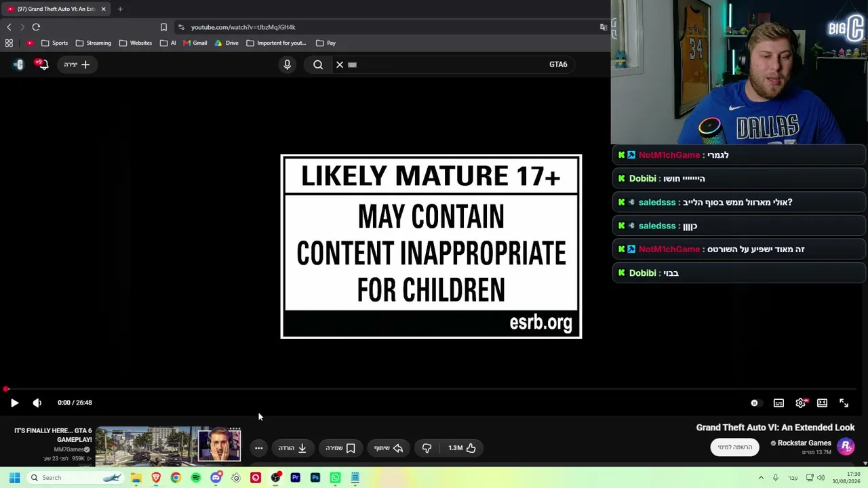
Task: Switch to theater mode in the player
Action: click(822, 403)
